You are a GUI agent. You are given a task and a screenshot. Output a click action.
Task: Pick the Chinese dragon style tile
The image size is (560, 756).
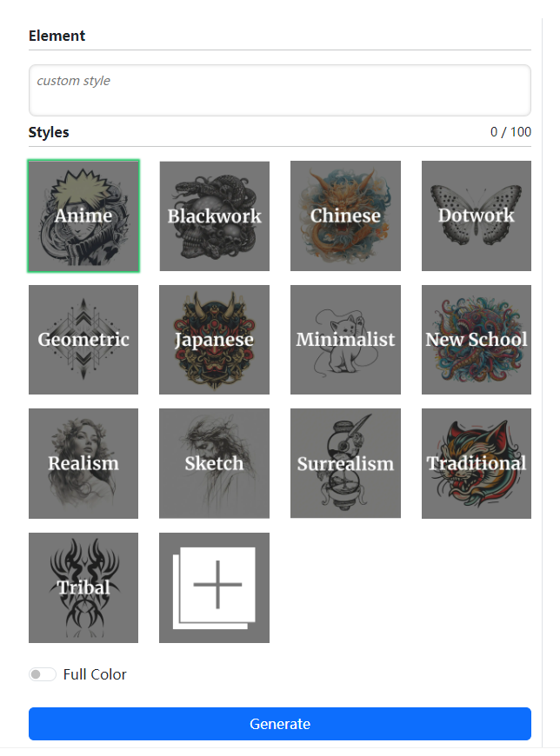tap(345, 216)
